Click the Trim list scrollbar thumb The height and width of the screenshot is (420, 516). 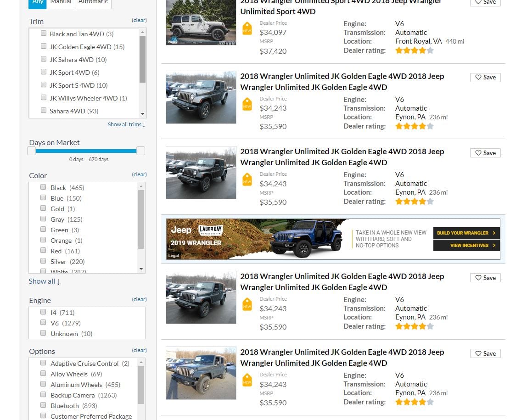point(142,59)
